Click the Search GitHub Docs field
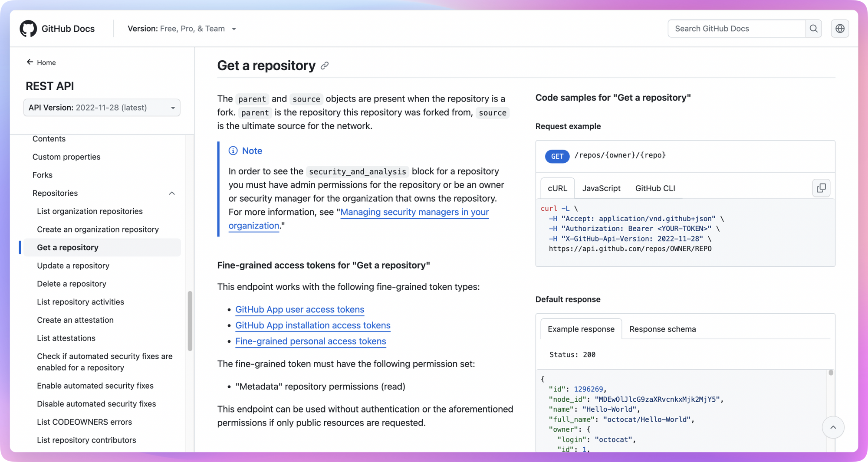 pos(736,29)
